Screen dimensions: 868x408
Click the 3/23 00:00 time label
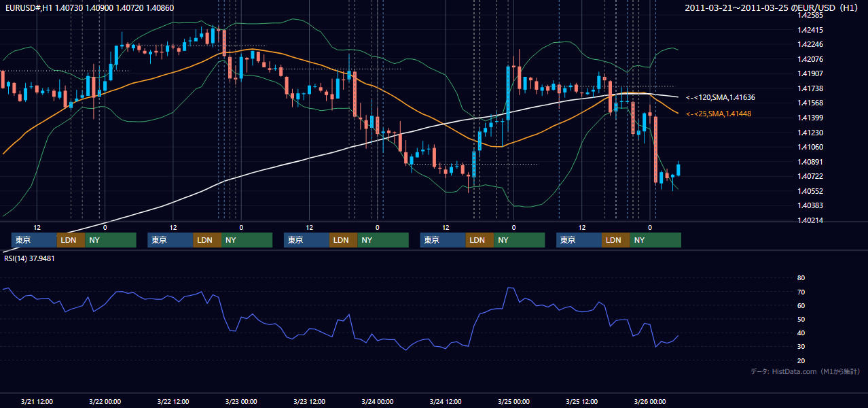tap(241, 402)
